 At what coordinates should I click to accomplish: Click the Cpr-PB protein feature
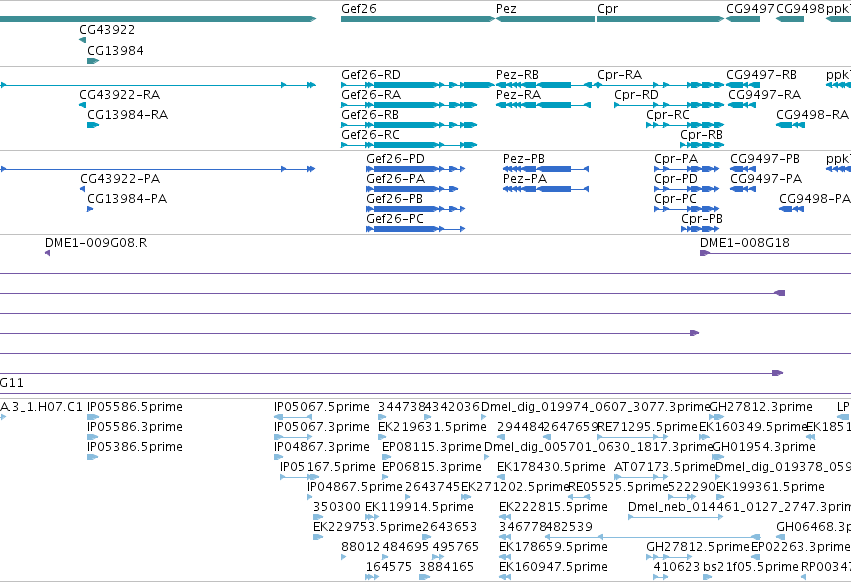click(x=700, y=229)
